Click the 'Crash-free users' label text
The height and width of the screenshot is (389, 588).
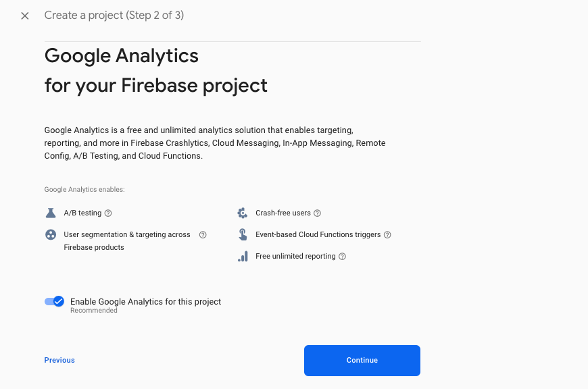(x=283, y=213)
